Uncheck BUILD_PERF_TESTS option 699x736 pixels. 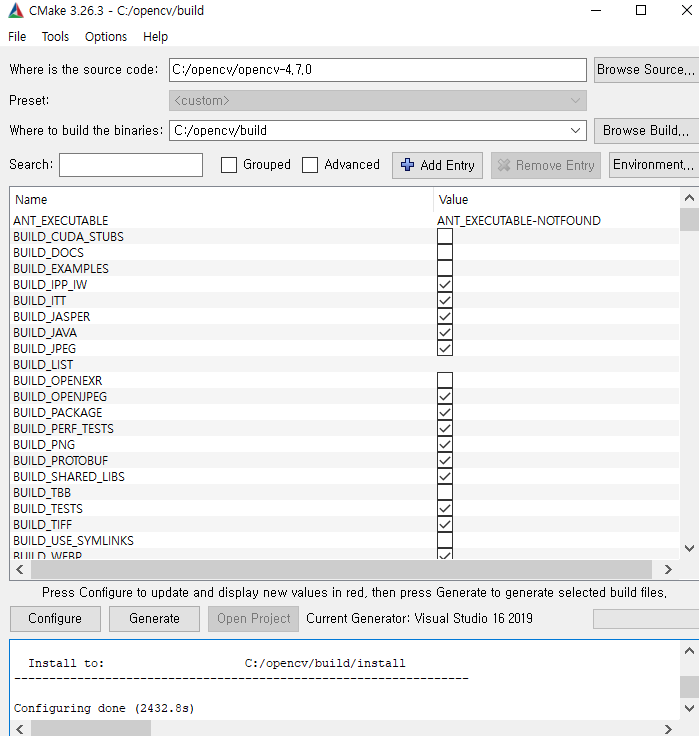(x=445, y=429)
